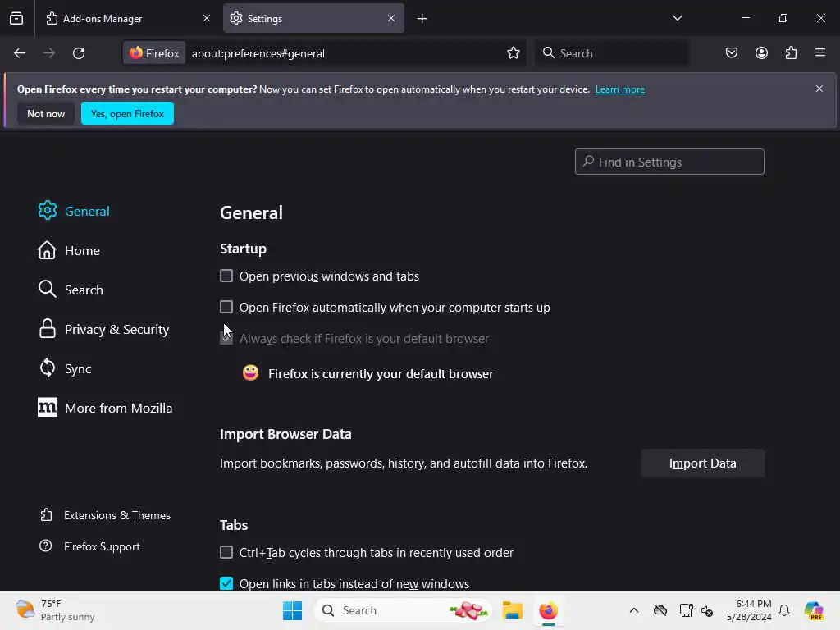840x630 pixels.
Task: Open Firefox Support link
Action: 89,546
